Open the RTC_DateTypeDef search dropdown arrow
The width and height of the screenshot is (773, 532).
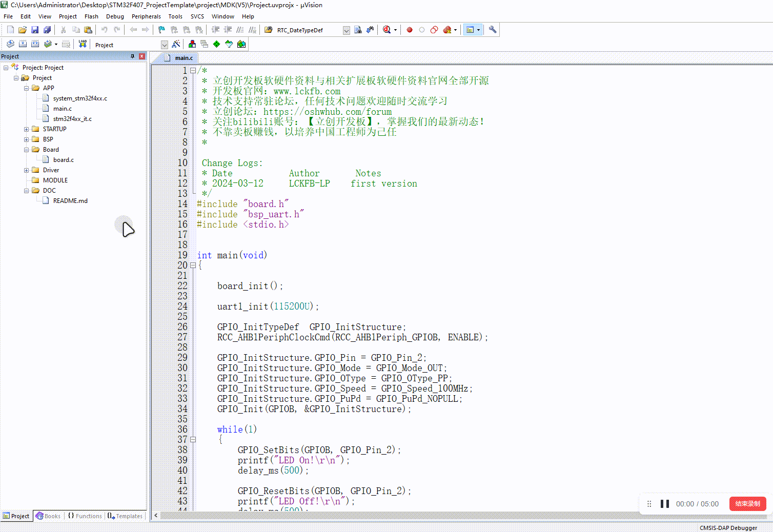[x=346, y=30]
